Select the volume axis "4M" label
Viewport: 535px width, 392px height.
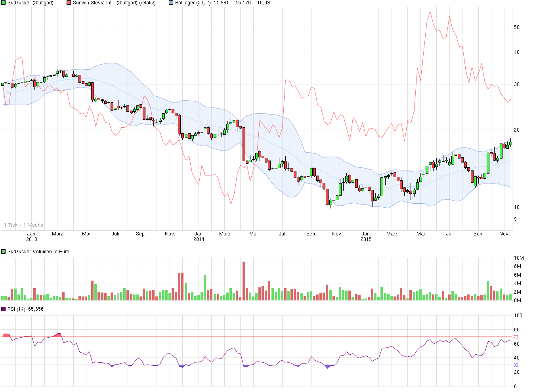tap(518, 283)
